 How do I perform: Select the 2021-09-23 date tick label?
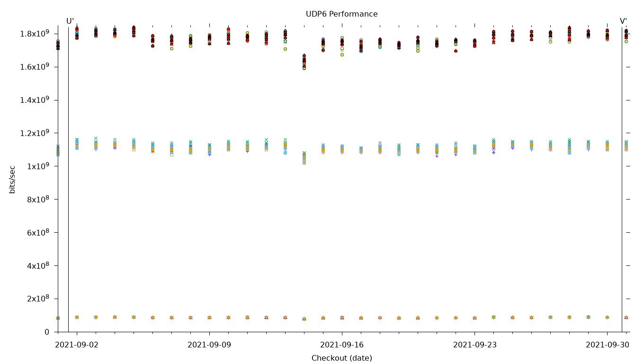474,345
